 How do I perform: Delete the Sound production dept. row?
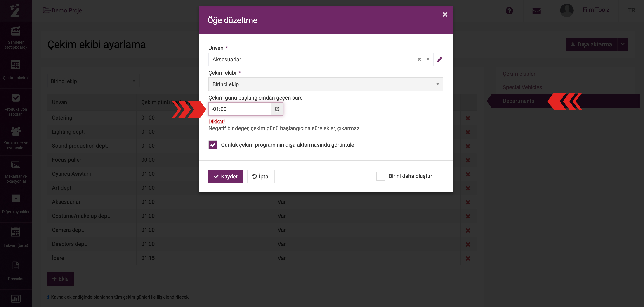[468, 146]
